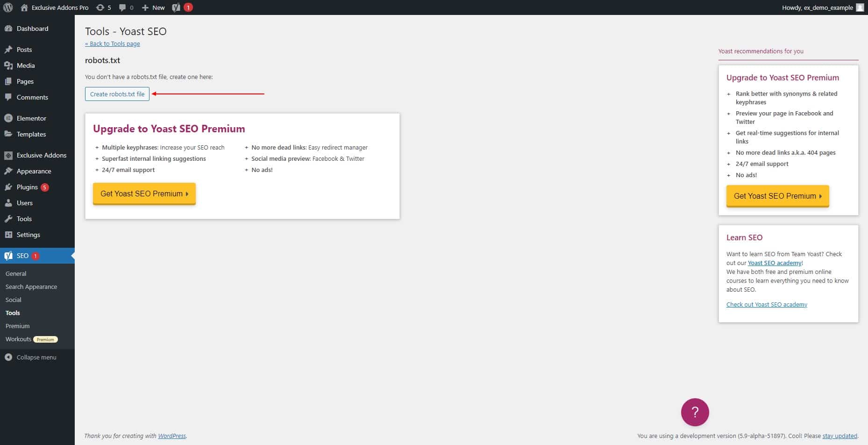Open SEO Premium submenu
The height and width of the screenshot is (445, 868).
coord(18,326)
